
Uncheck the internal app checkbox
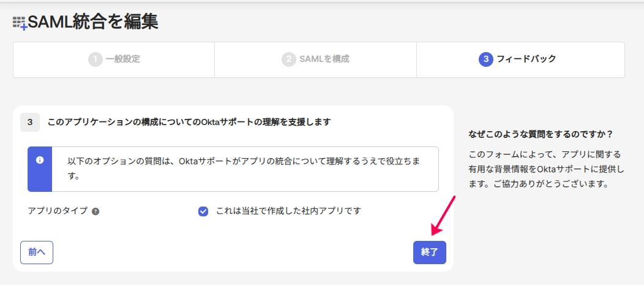[203, 211]
